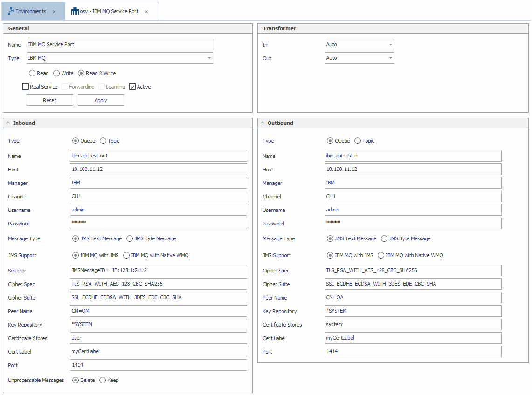Open the Type dropdown in General
Viewport: 532px width, 395px height.
tap(208, 58)
